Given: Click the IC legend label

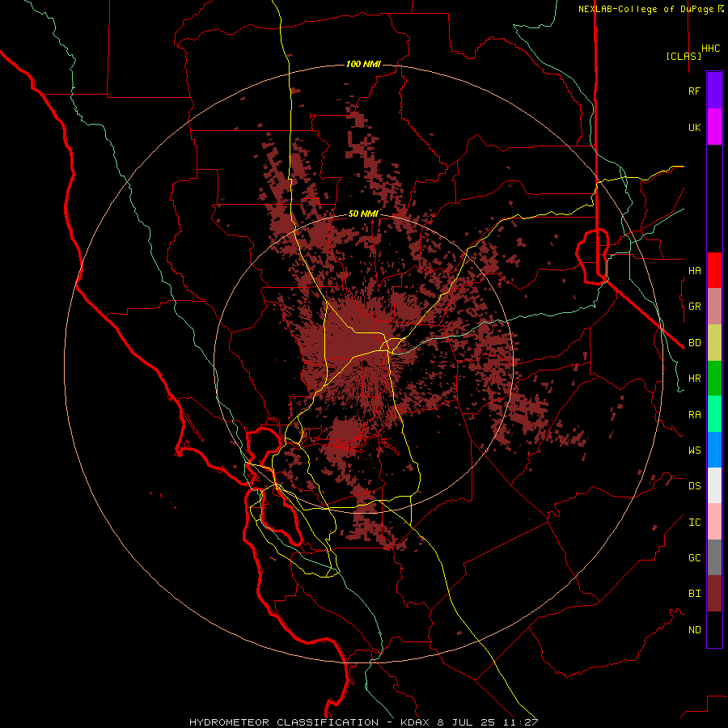Looking at the screenshot, I should (x=694, y=523).
